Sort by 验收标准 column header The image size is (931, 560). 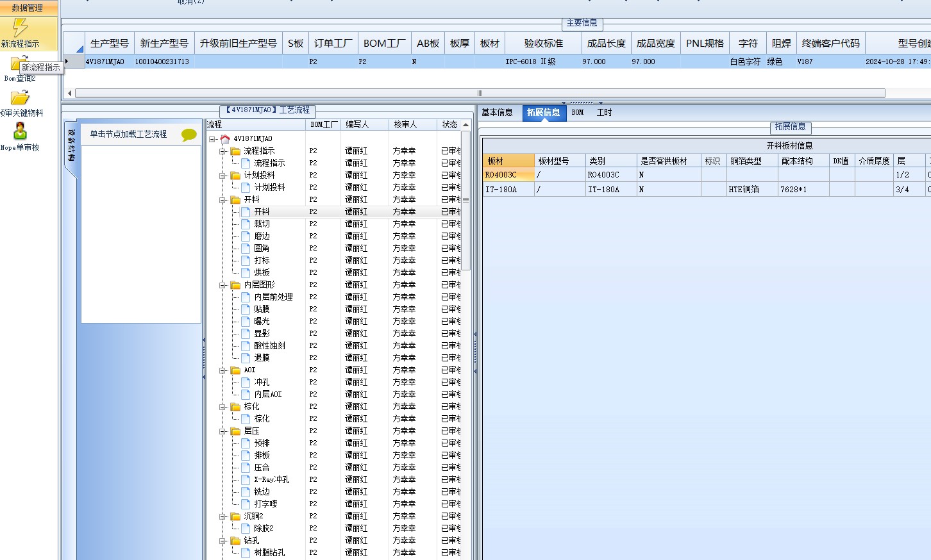[543, 43]
